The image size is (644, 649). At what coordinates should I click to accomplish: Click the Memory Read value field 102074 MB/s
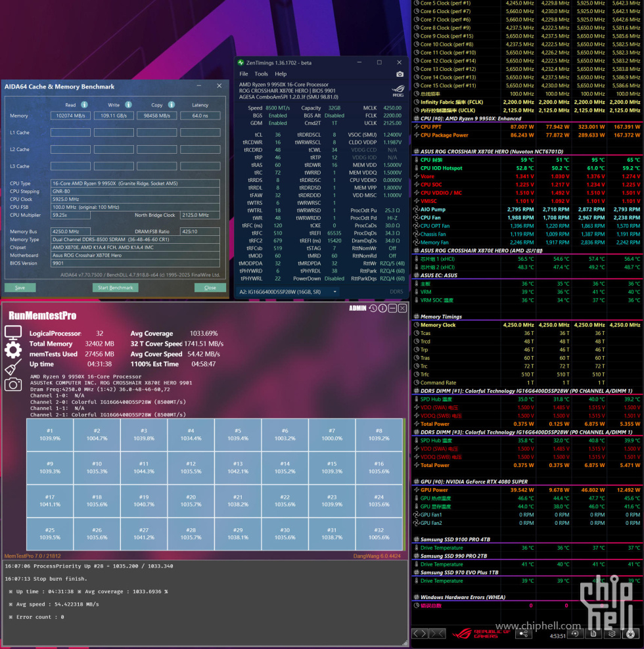(x=70, y=116)
